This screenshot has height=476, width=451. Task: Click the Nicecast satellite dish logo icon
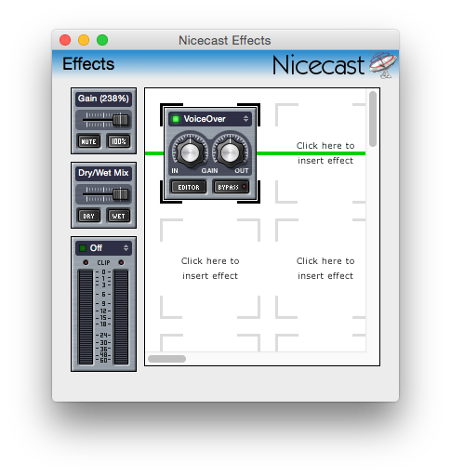383,65
